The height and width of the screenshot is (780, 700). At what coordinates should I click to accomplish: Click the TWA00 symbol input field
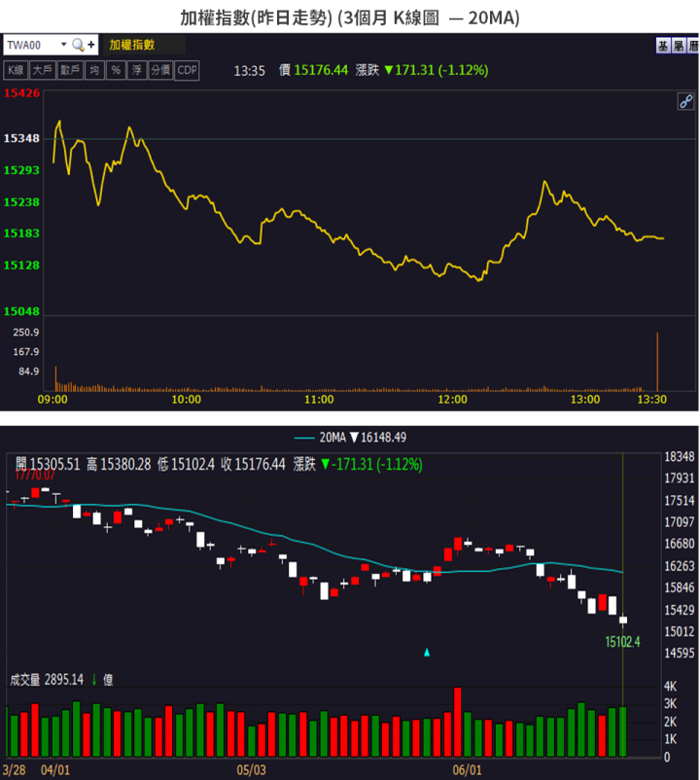point(32,45)
